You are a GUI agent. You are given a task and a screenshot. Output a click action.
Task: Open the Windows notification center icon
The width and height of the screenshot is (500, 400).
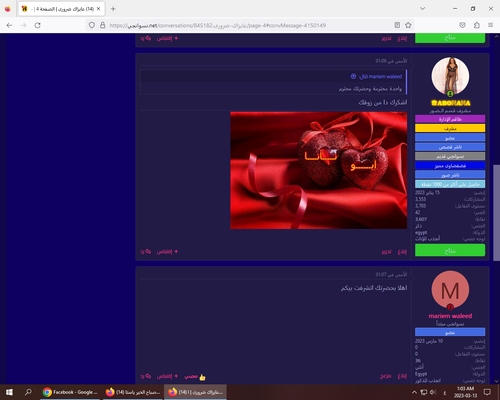487,392
